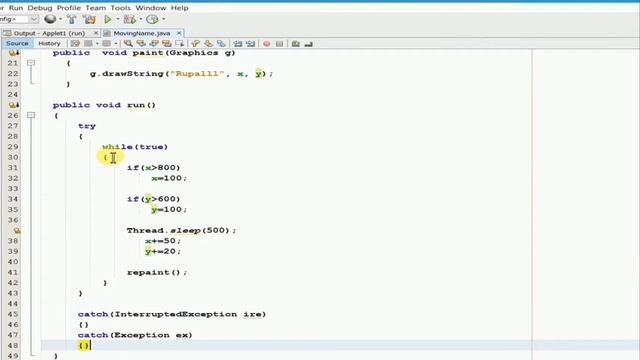Screen dimensions: 640x360
Task: Click the red Start Macro Recording icon
Action: coord(267,43)
